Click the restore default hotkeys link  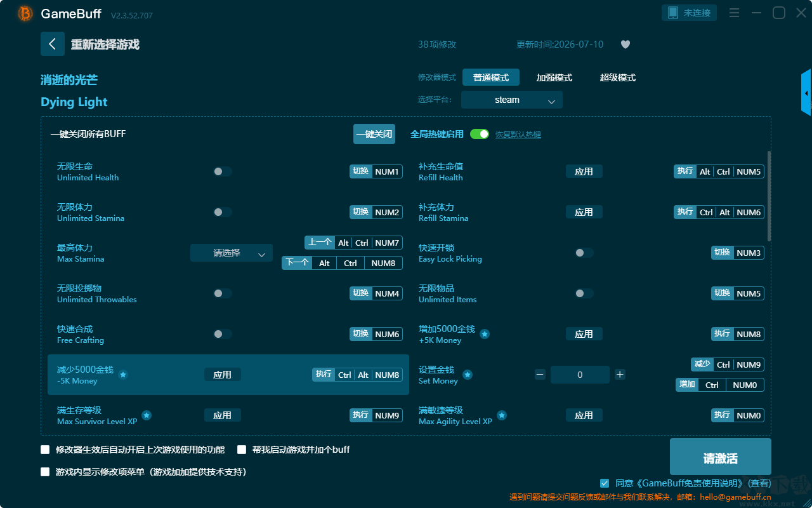tap(518, 135)
